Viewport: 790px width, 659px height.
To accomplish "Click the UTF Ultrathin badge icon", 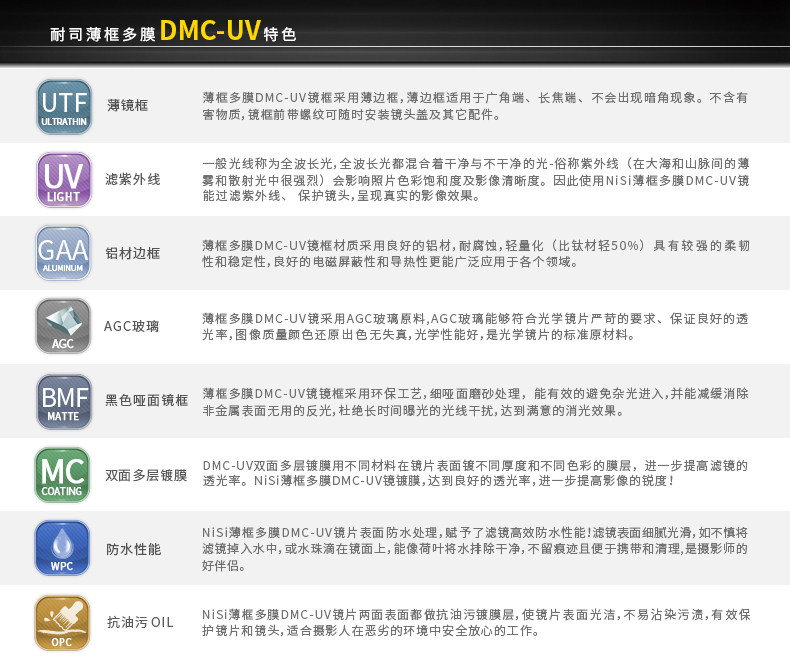I will 64,107.
